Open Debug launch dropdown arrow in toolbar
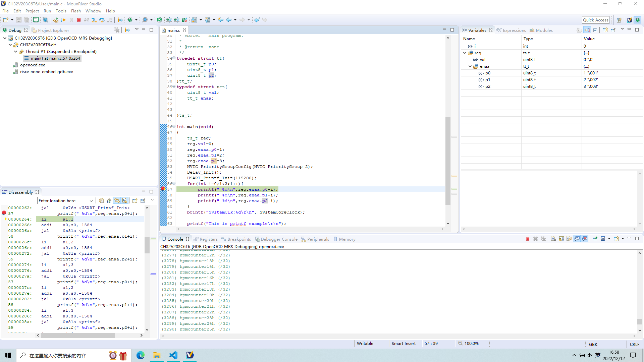This screenshot has height=362, width=644. tap(136, 20)
